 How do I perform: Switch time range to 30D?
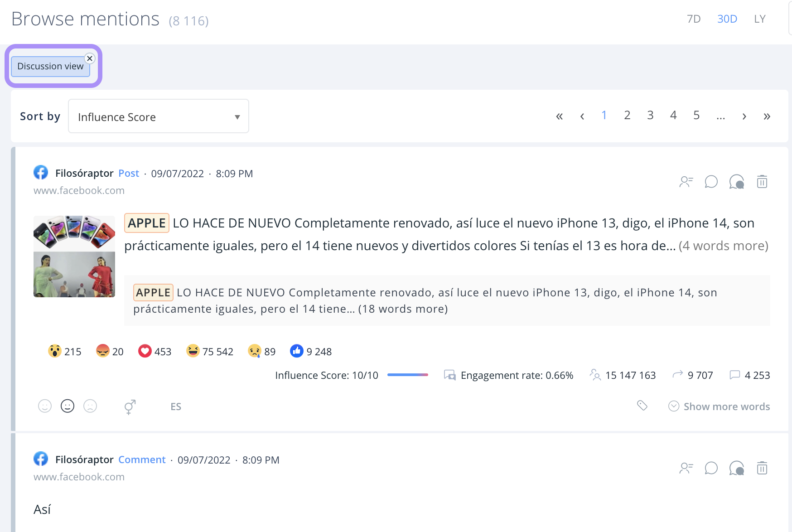tap(727, 19)
